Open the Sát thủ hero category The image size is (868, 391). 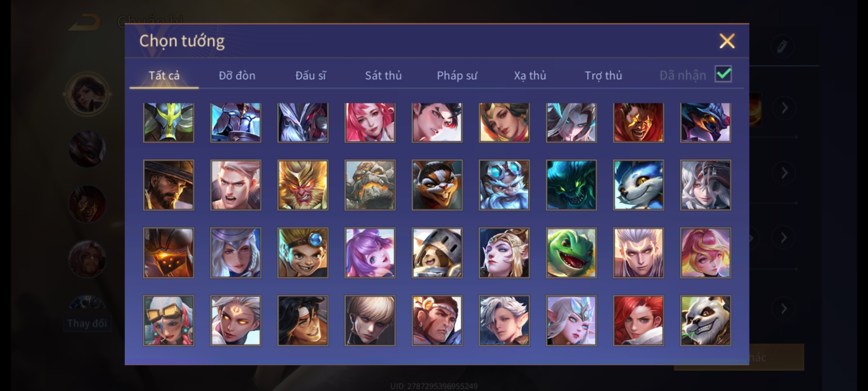click(x=383, y=75)
